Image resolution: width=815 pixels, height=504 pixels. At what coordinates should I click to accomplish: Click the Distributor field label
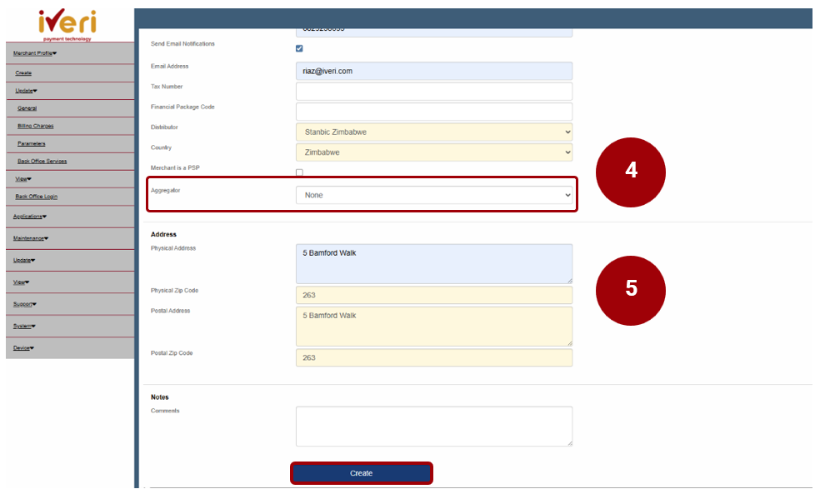[164, 127]
